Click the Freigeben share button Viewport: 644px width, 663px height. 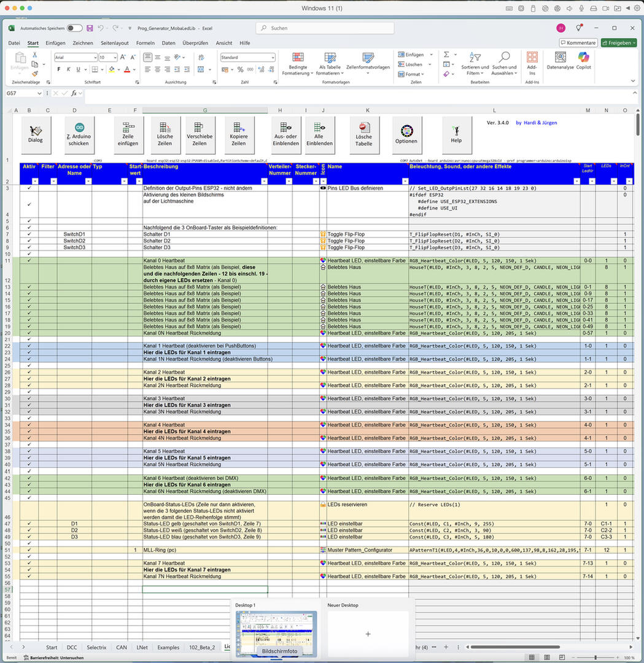point(619,43)
